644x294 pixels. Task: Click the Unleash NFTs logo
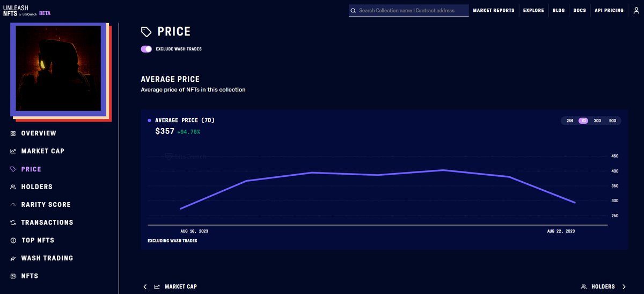tap(19, 11)
